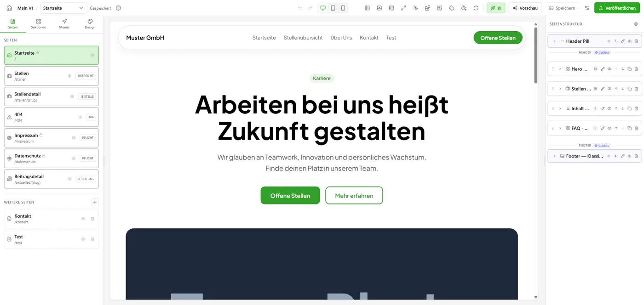The width and height of the screenshot is (644, 305).
Task: Delete the Inhalt section
Action: pos(636,108)
